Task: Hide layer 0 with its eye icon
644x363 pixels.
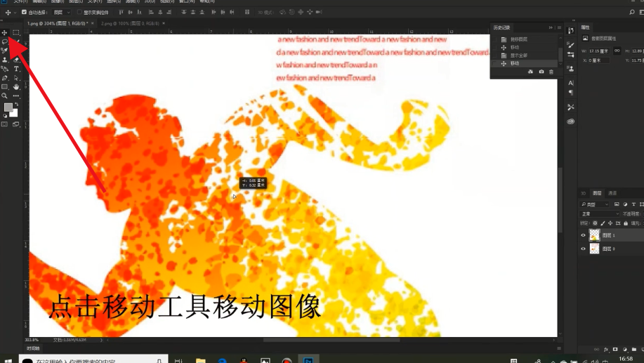Action: coord(583,249)
